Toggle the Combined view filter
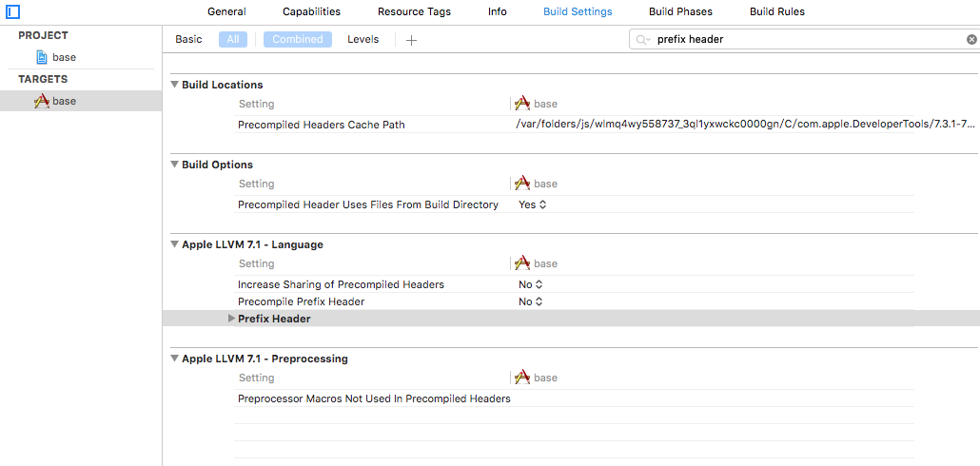Screen dimensions: 980x466 click(298, 39)
